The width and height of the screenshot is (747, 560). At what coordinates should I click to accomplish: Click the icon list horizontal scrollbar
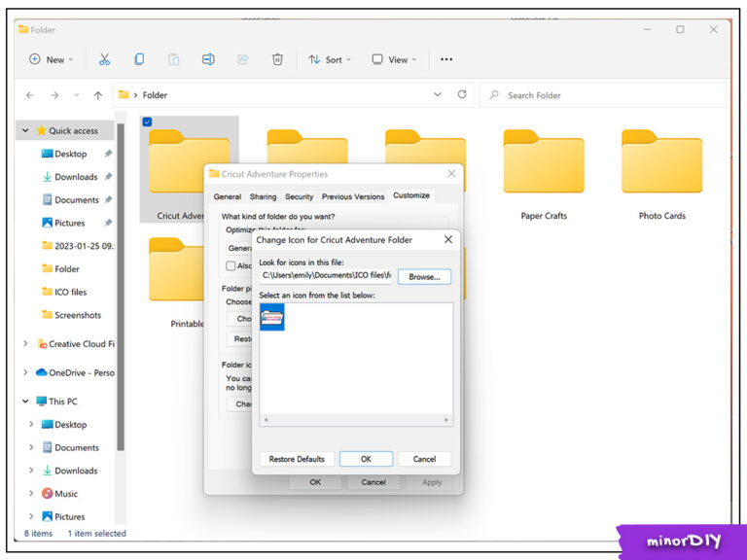coord(356,420)
